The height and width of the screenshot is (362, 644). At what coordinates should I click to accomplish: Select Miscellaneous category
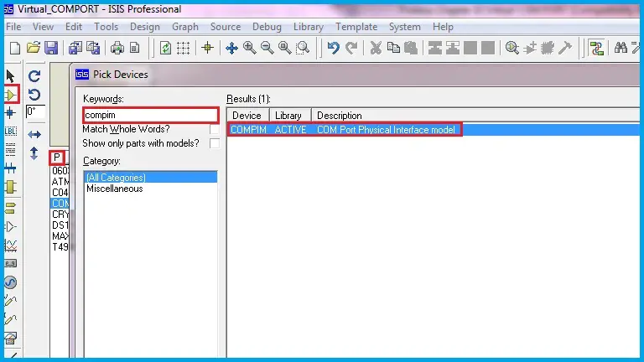115,189
